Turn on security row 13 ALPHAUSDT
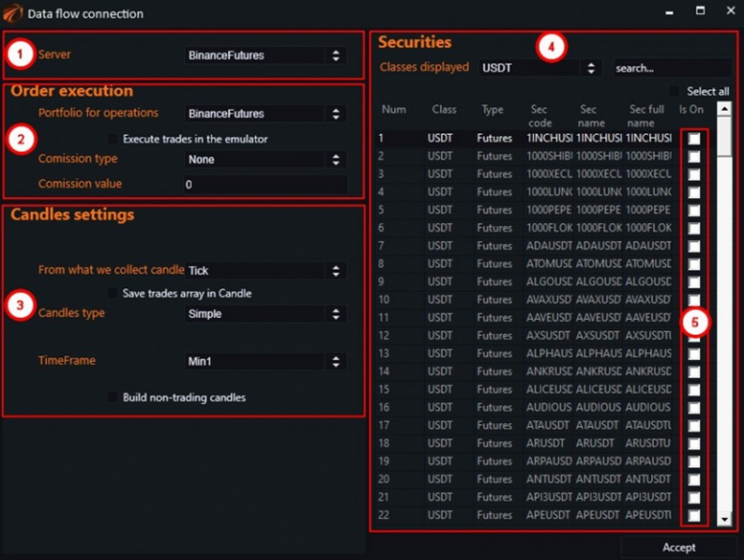 click(694, 353)
